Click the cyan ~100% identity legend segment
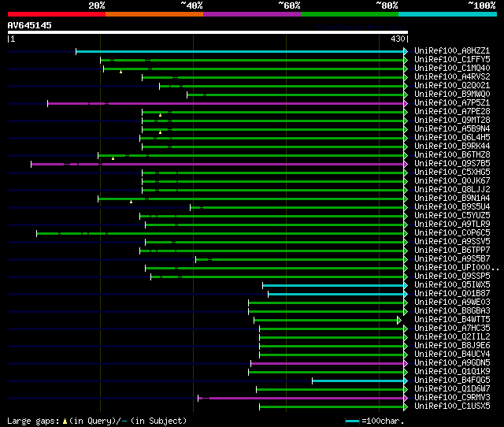Screen dimensions: 504x427 448,14
